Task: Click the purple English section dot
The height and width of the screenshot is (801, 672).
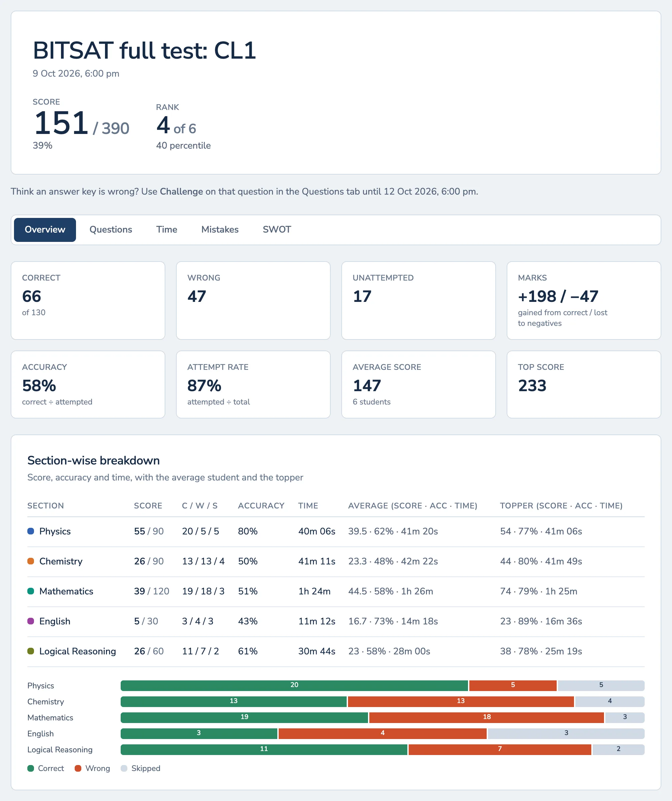Action: coord(31,621)
